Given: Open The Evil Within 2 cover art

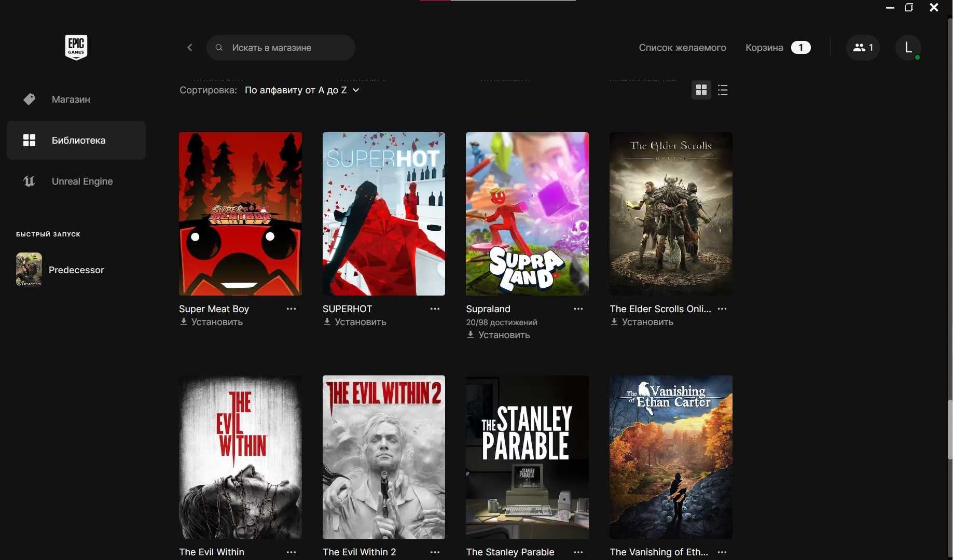Looking at the screenshot, I should click(384, 457).
